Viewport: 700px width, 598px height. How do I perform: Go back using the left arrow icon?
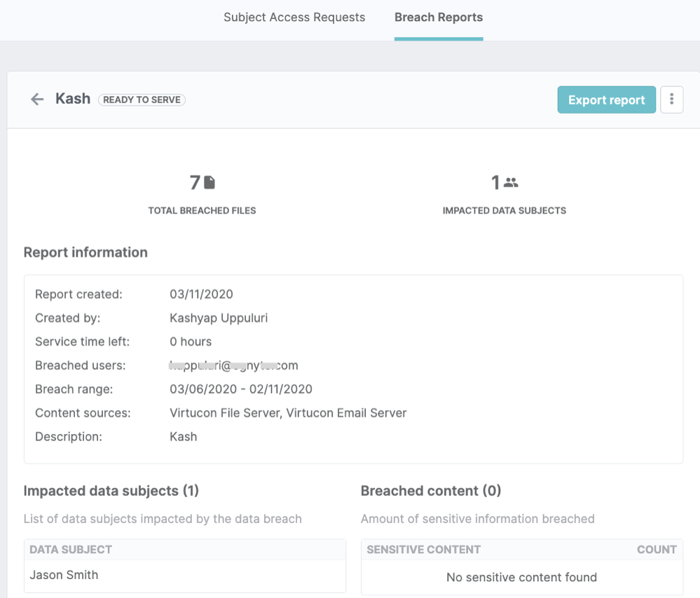(x=37, y=99)
